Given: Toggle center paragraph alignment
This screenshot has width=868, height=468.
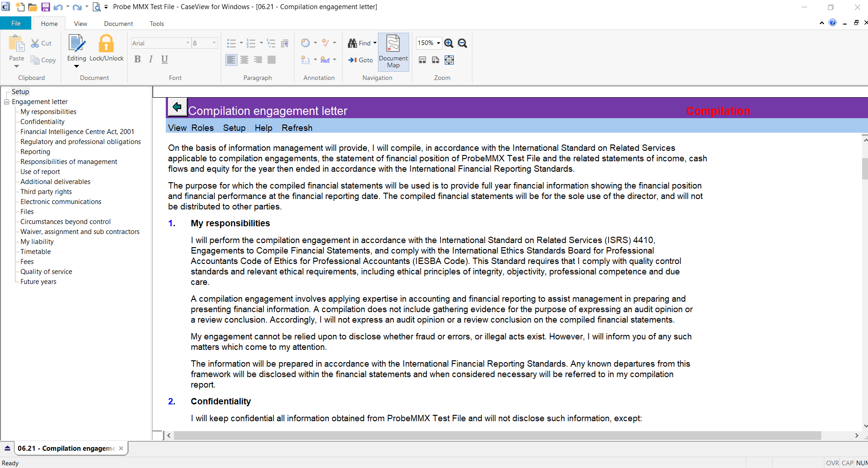Looking at the screenshot, I should tap(244, 60).
